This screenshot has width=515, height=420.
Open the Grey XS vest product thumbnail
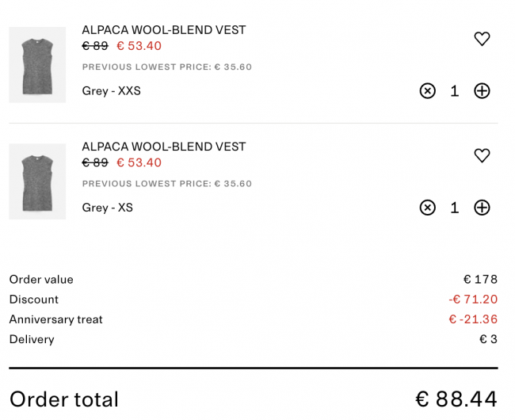37,181
